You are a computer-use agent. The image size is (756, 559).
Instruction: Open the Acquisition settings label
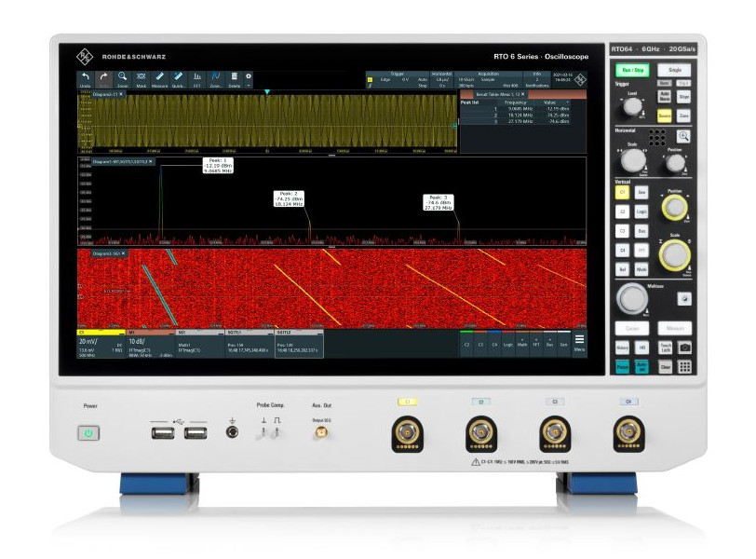pos(488,74)
